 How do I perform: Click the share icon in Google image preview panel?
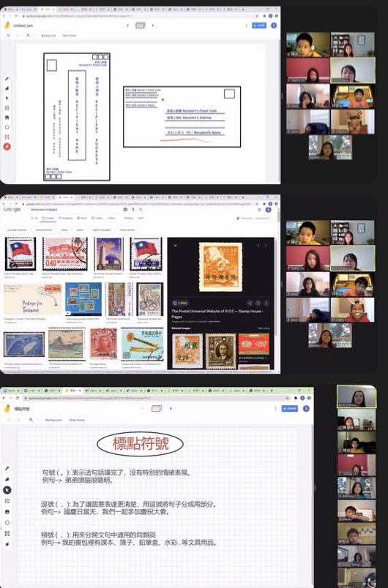250,303
